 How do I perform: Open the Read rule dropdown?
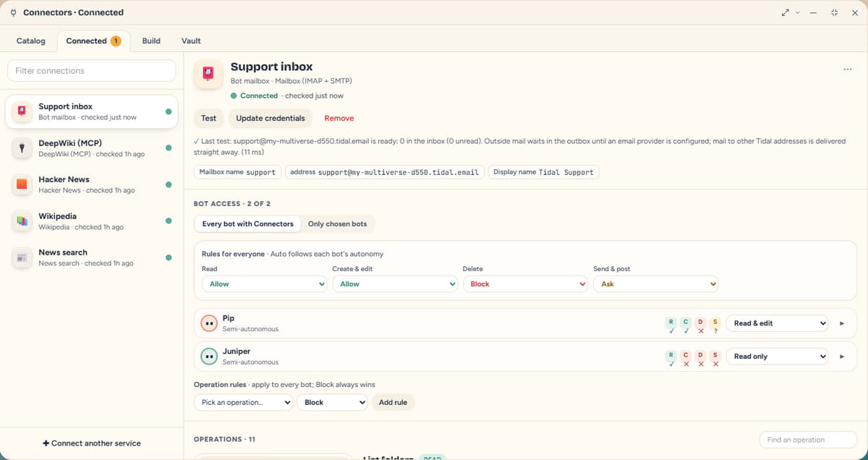pos(264,284)
